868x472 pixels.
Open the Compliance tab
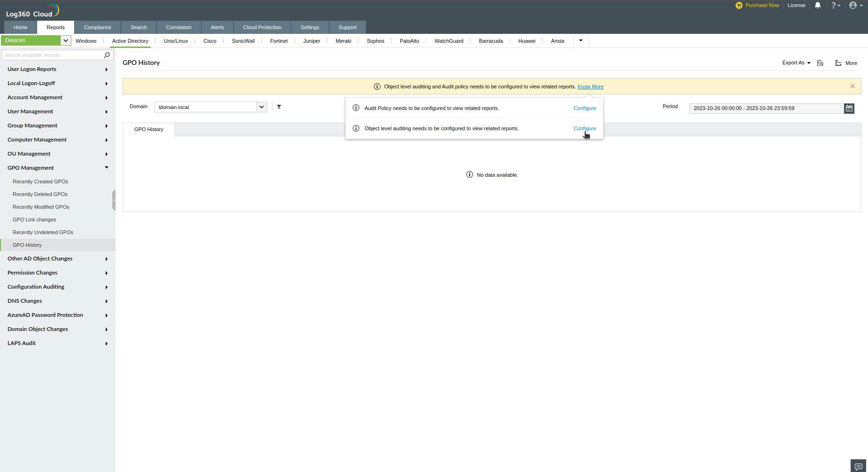98,27
